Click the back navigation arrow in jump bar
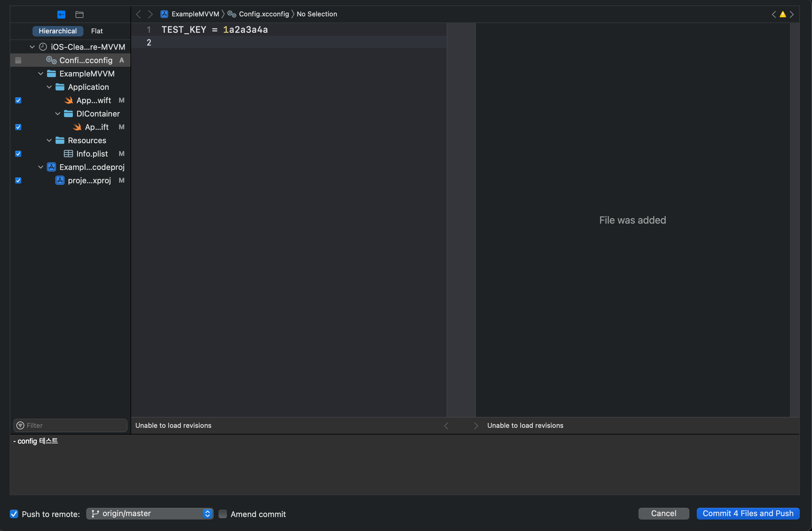Viewport: 812px width, 531px height. click(138, 14)
